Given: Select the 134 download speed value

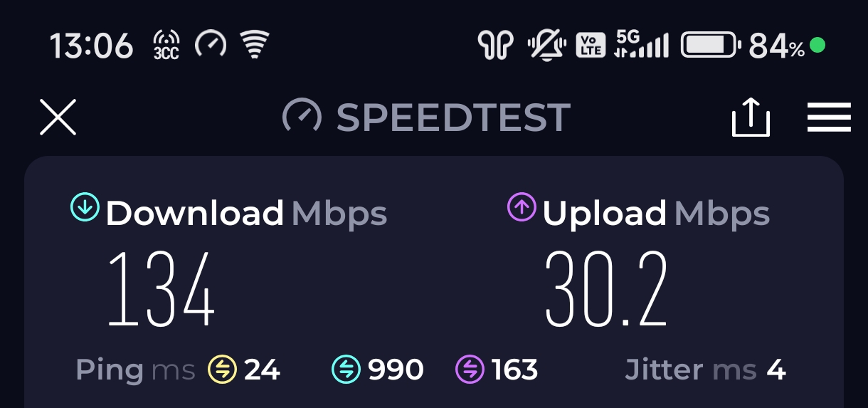Looking at the screenshot, I should point(162,289).
